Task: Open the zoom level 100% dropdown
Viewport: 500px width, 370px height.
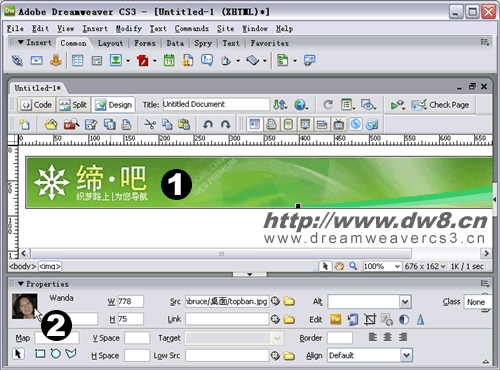Action: [382, 266]
